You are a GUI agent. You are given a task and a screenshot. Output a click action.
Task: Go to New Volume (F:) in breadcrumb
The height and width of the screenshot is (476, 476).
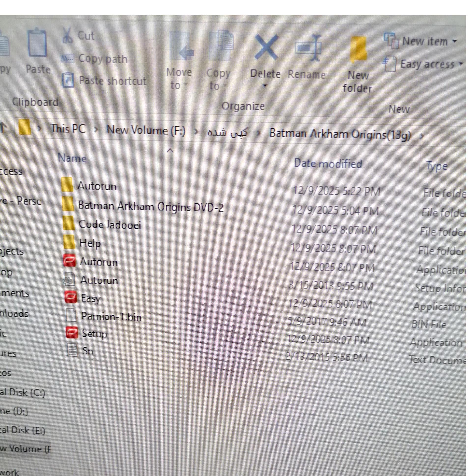[x=146, y=130]
